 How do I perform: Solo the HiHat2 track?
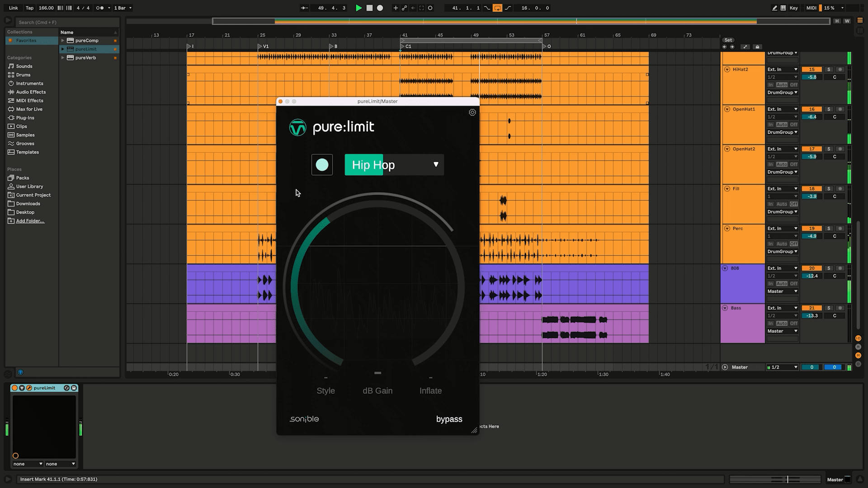pos(828,69)
